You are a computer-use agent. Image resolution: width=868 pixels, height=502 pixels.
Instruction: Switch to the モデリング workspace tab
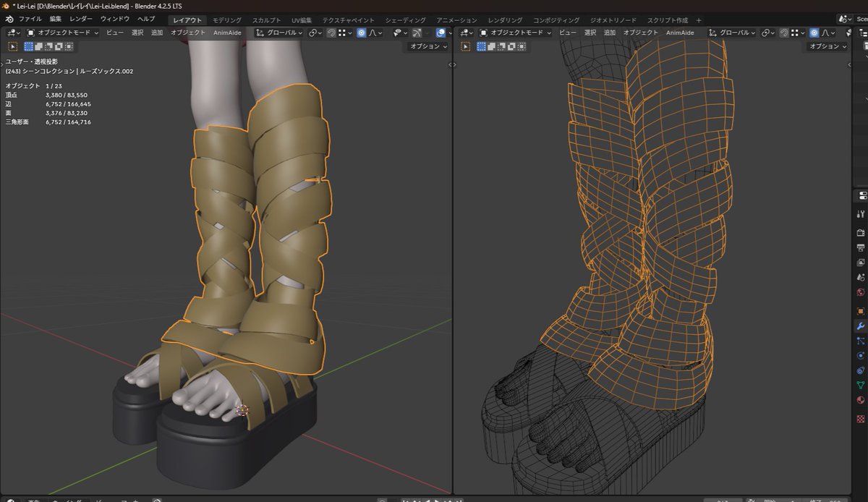[x=227, y=20]
